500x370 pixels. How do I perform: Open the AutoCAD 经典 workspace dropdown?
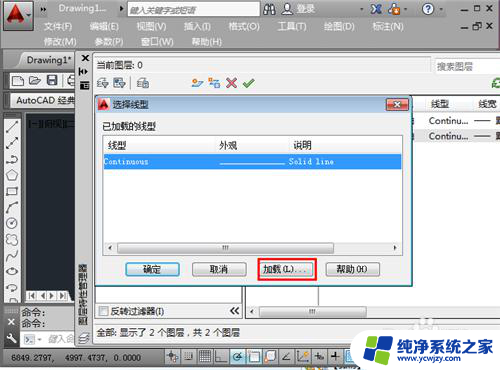coord(42,100)
